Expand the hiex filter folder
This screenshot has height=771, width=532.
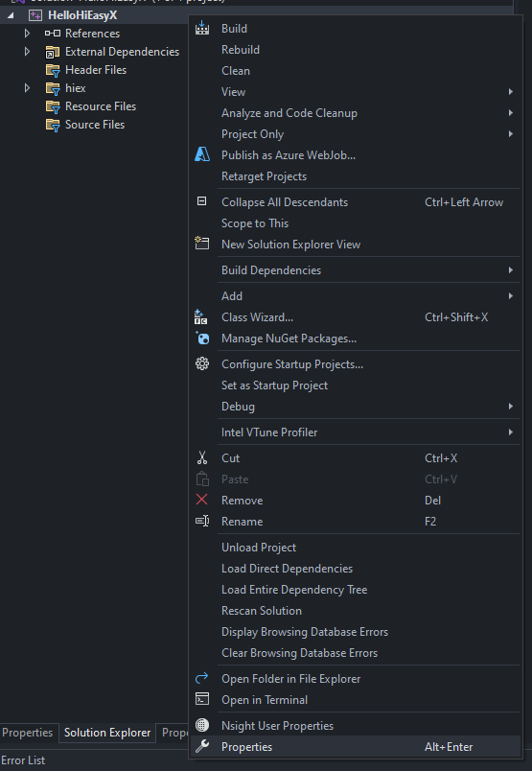[x=27, y=88]
